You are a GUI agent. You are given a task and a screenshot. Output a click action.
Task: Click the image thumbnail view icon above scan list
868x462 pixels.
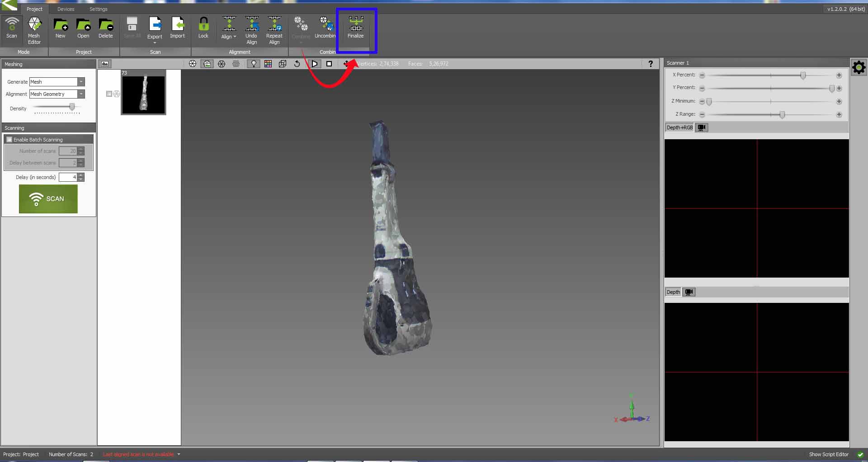tap(105, 64)
